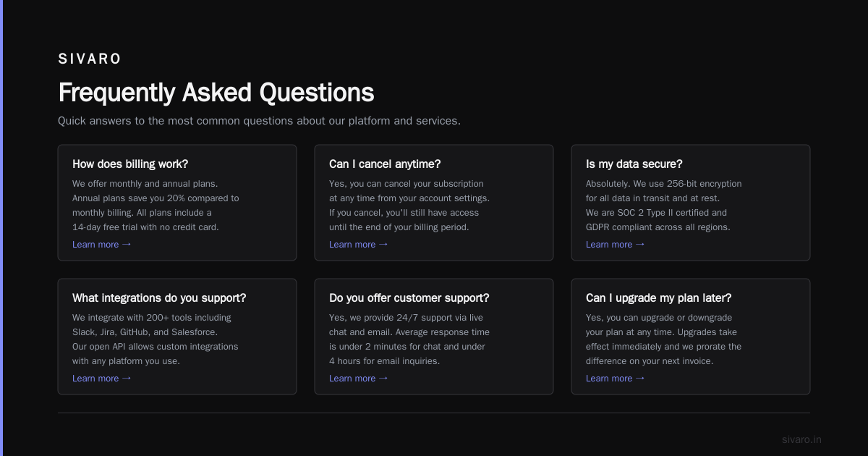Select 'Do you offer customer support?' heading
This screenshot has height=456, width=868.
(409, 298)
